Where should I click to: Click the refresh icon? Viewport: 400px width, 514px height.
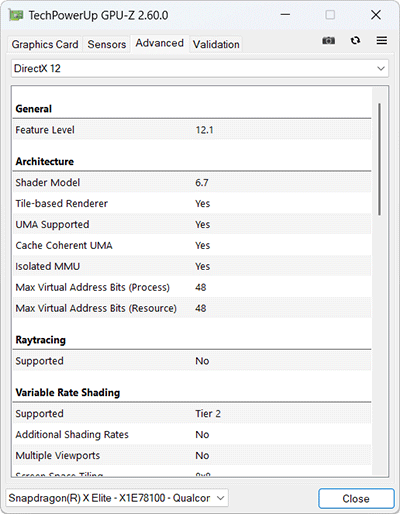pos(355,40)
